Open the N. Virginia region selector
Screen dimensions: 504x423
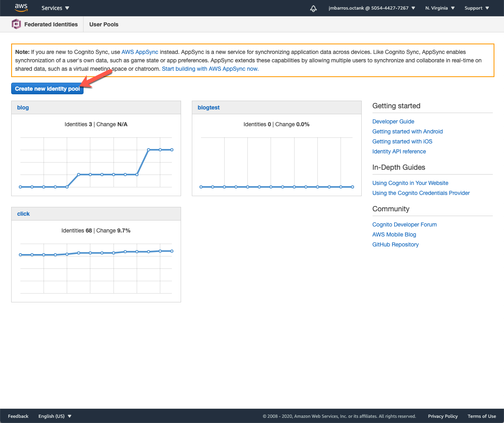[440, 8]
